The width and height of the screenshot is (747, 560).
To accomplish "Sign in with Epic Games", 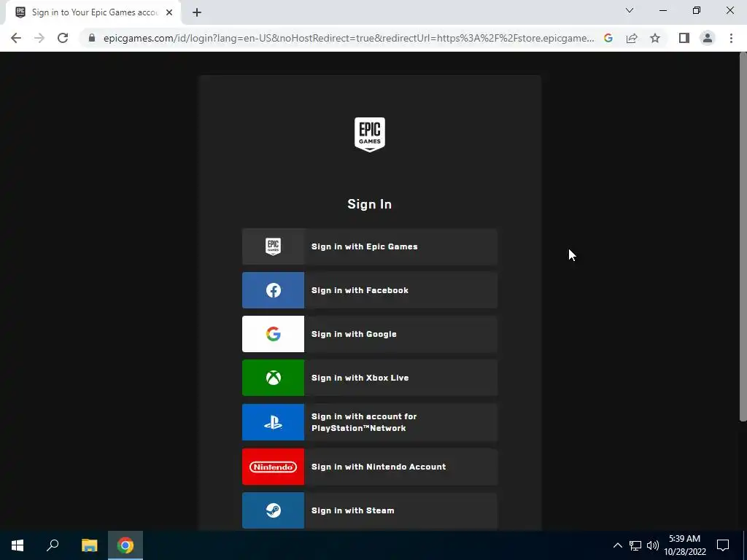I will tap(370, 246).
